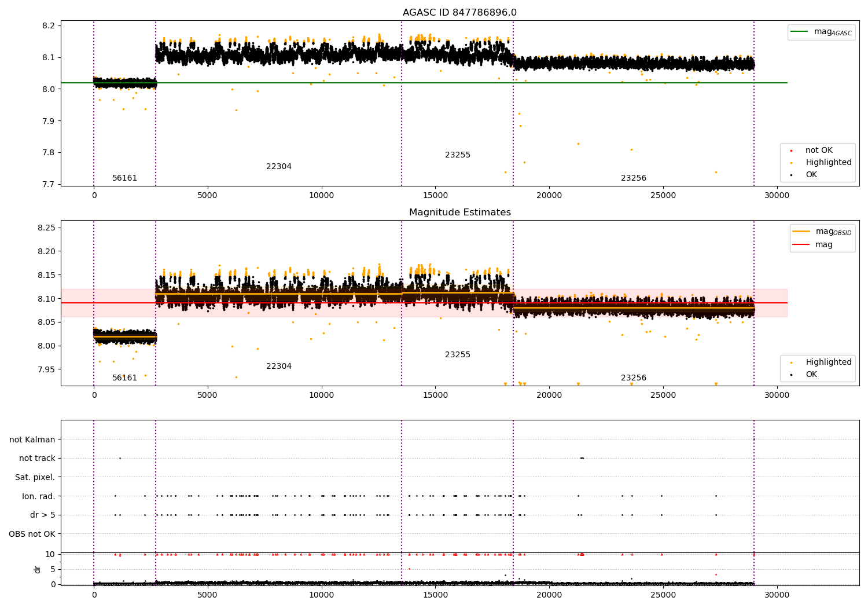Click the "OBS not OK" row label

pos(32,534)
